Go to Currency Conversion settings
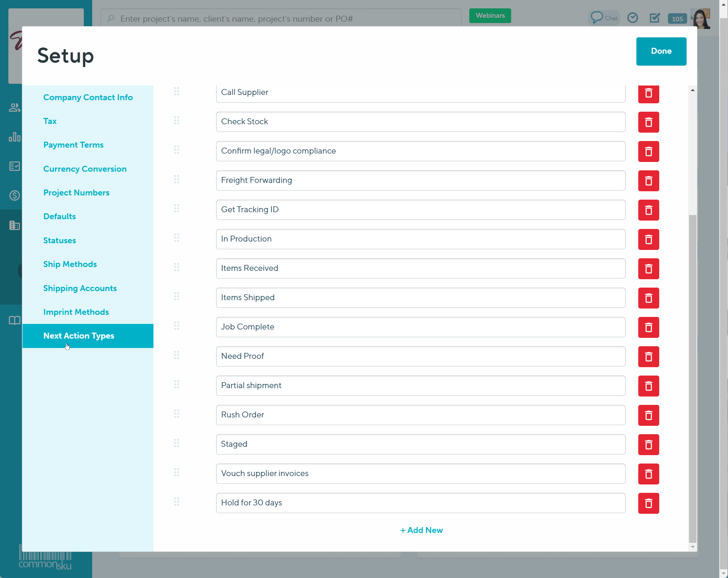 [x=85, y=169]
